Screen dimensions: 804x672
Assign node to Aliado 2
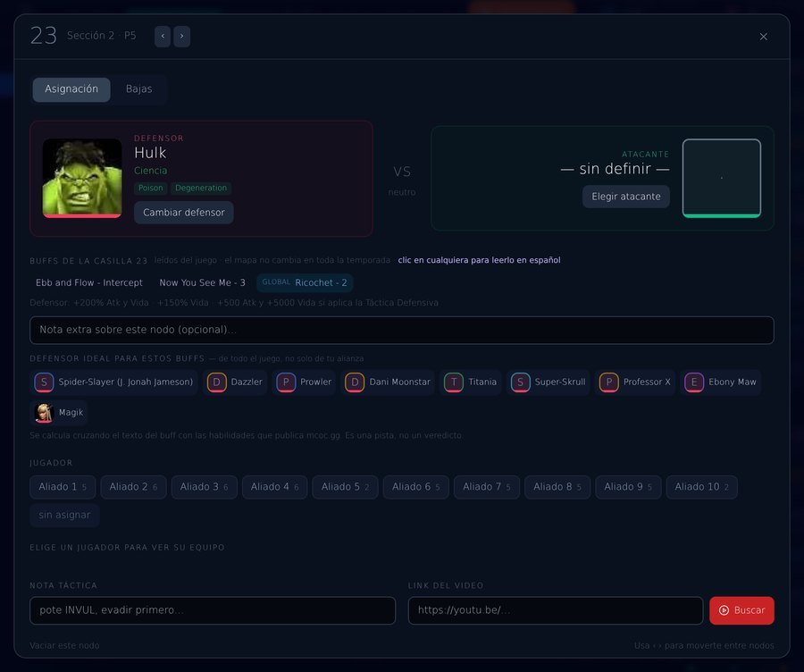[133, 487]
